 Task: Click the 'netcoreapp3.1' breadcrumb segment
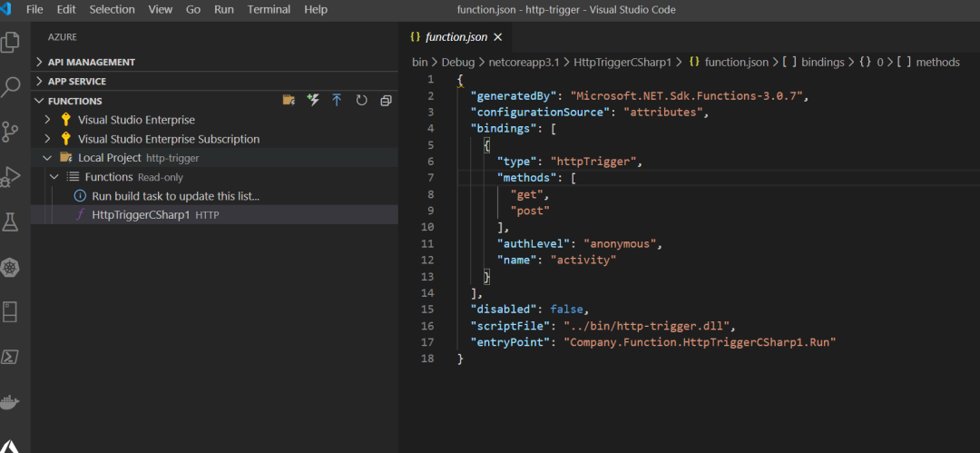[x=524, y=62]
